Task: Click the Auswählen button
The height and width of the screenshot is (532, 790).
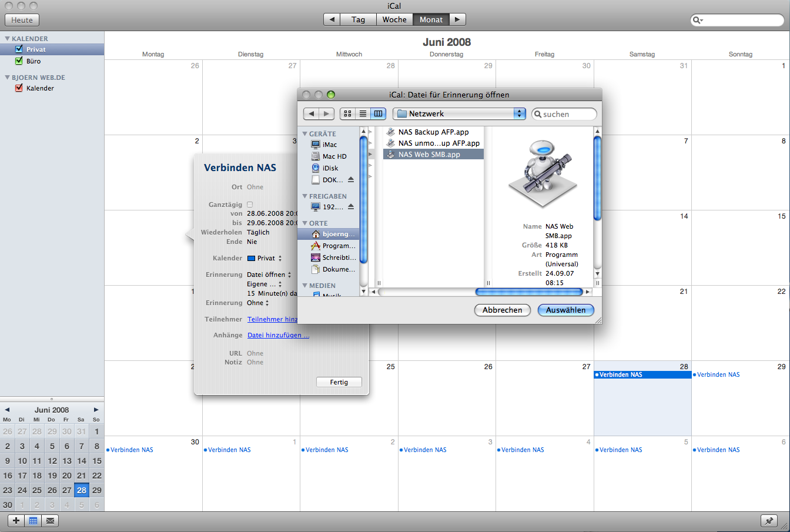Action: click(x=565, y=310)
